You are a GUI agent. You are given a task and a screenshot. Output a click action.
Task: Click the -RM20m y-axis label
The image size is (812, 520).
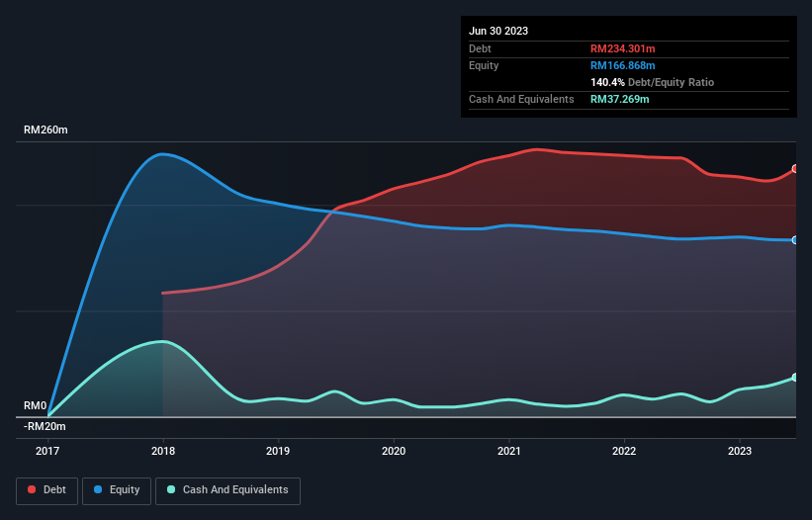point(45,426)
